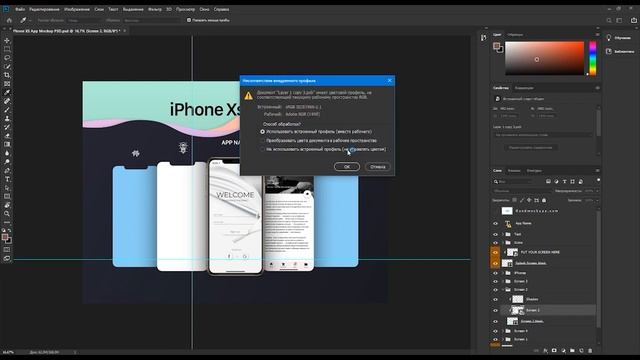Select the Clone Stamp tool
This screenshot has width=640, height=360.
point(7,118)
